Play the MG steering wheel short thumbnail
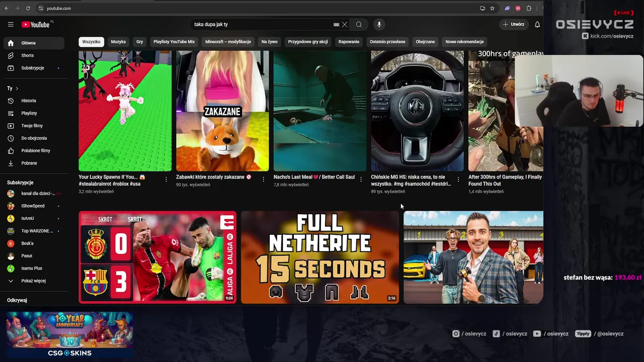Viewport: 644px width, 362px height. pyautogui.click(x=417, y=111)
